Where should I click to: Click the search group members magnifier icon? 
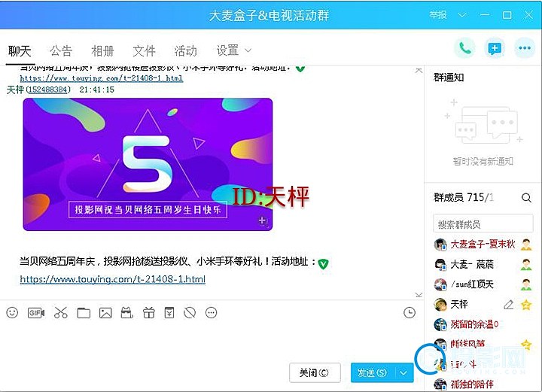point(526,198)
